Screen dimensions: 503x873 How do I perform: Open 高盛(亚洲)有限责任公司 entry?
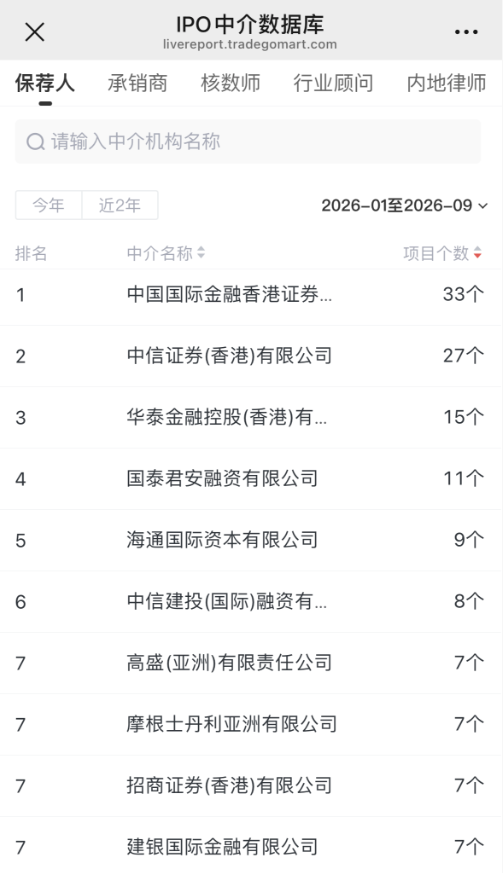coord(251,663)
